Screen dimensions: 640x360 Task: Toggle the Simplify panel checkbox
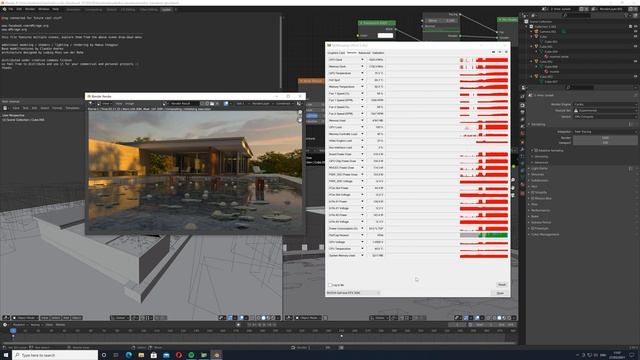533,192
